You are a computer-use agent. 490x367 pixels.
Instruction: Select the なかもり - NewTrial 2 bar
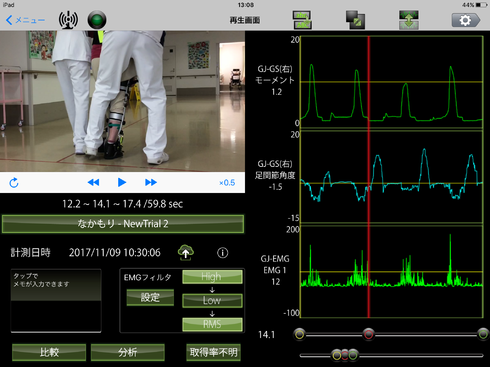click(123, 224)
